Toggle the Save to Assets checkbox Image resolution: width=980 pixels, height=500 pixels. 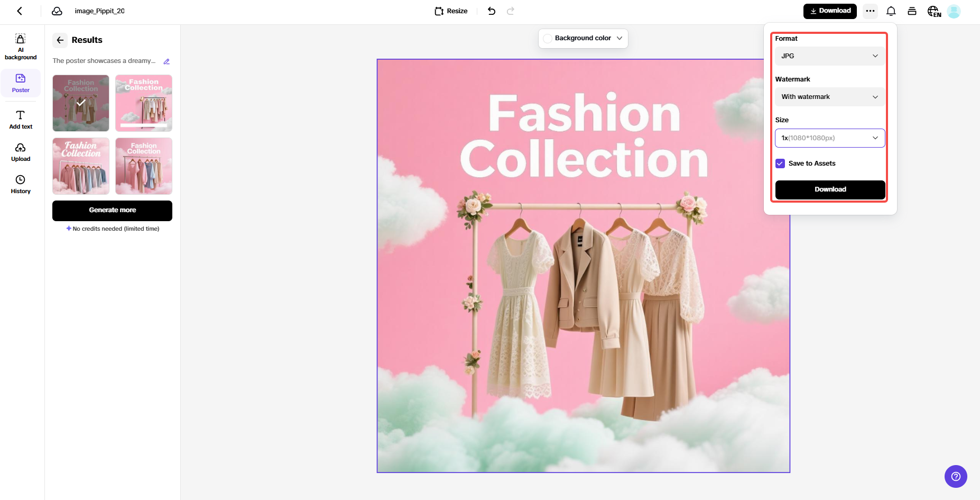780,163
